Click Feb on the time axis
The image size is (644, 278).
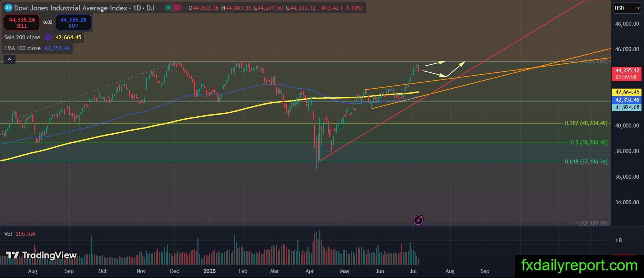pyautogui.click(x=243, y=271)
